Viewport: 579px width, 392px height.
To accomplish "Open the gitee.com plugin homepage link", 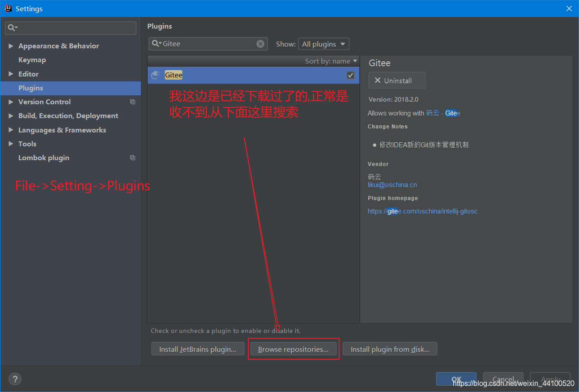I will 422,211.
